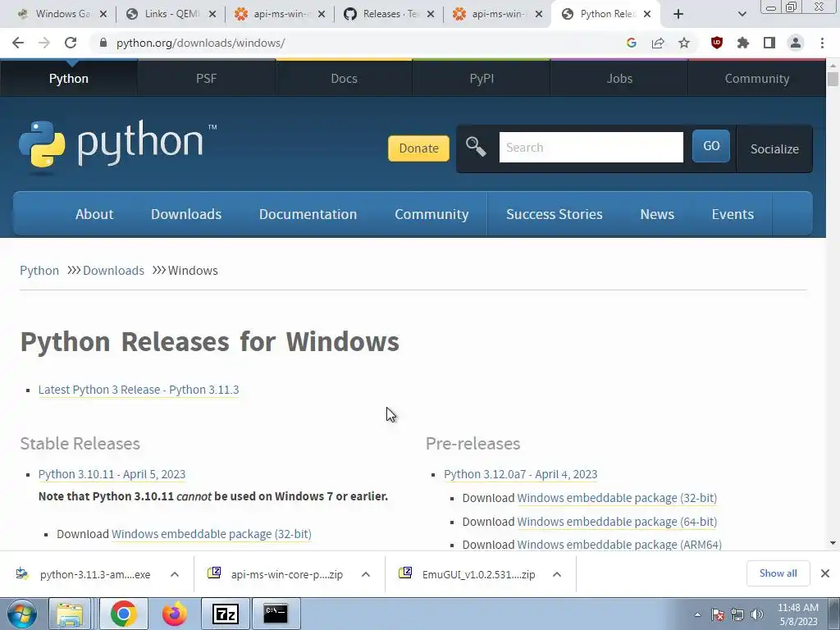Open Windows Explorer from taskbar

click(x=71, y=614)
